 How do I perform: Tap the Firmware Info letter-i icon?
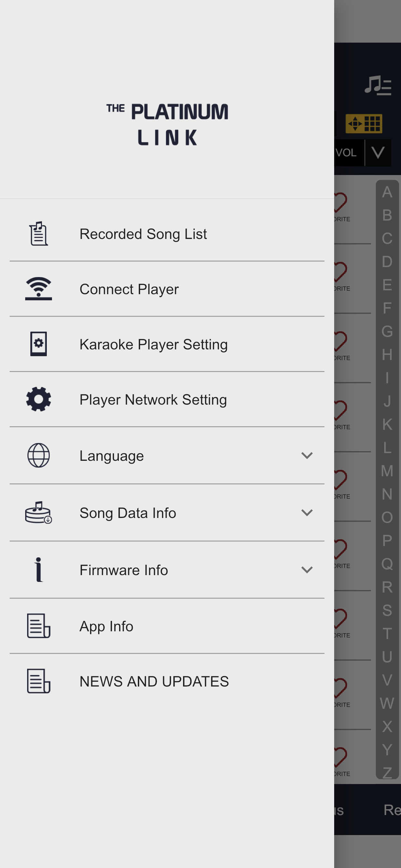click(x=38, y=569)
